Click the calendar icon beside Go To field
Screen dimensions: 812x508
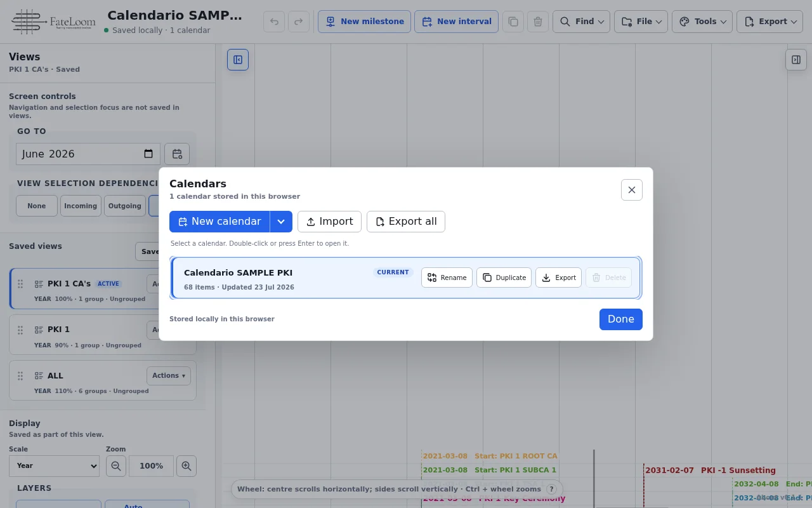click(177, 154)
